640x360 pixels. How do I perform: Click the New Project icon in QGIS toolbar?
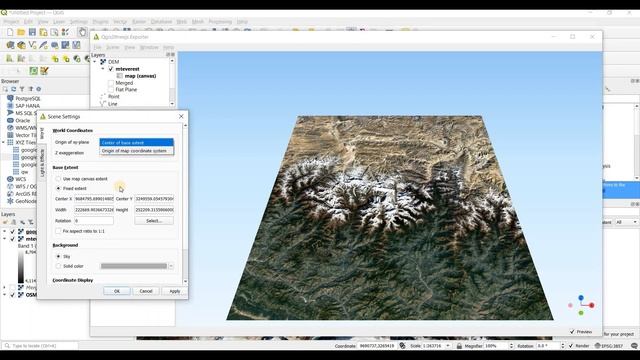[x=10, y=32]
